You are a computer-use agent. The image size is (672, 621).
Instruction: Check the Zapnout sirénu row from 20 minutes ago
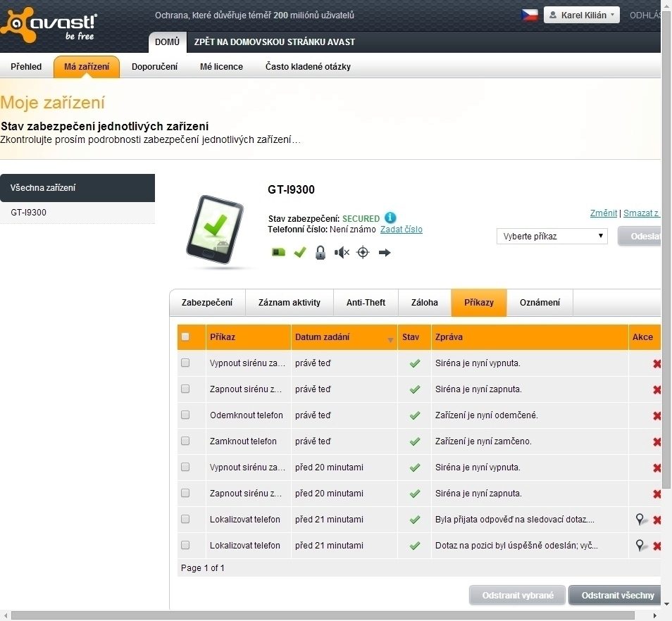[185, 493]
